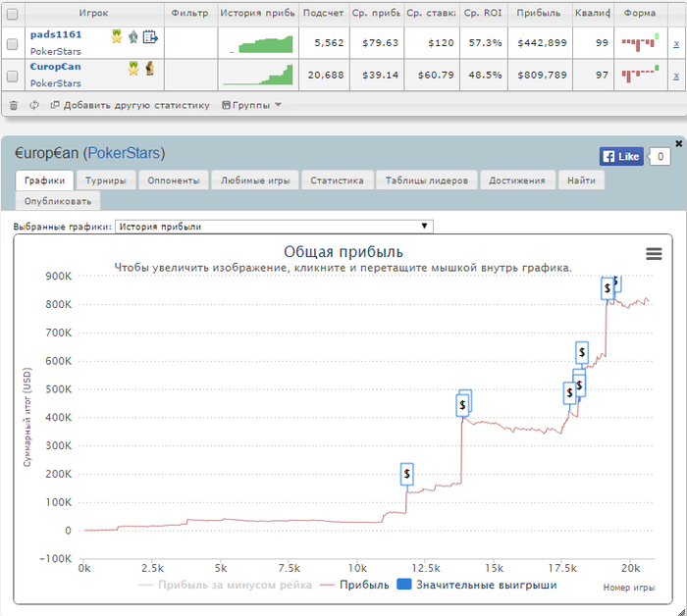Open the 'Статистика' tab
687x616 pixels.
pyautogui.click(x=337, y=180)
